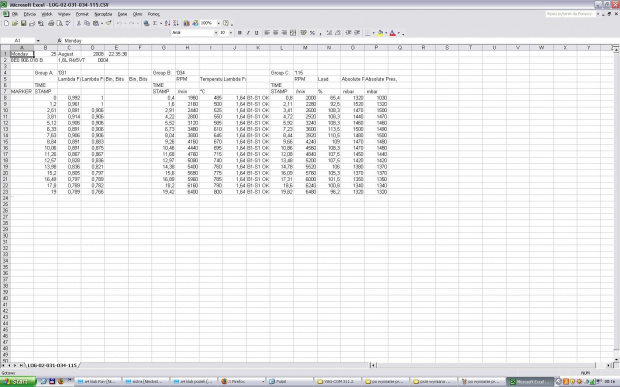Apply yellow fill color
The height and width of the screenshot is (387, 620).
[x=380, y=33]
